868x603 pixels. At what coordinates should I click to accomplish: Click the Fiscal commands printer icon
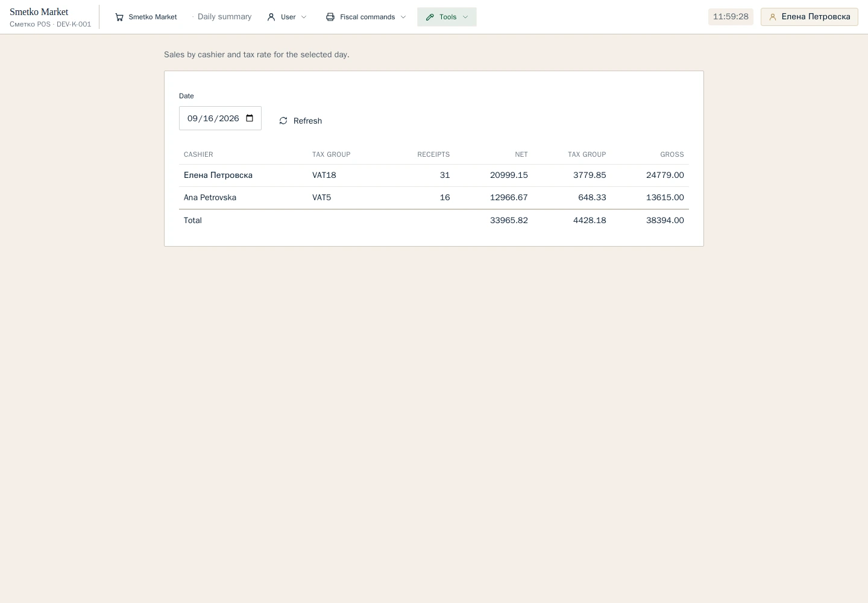(x=330, y=17)
